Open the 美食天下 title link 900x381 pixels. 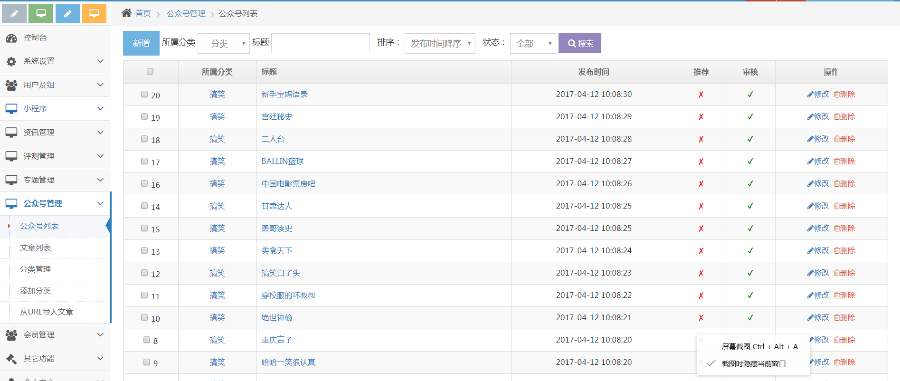coord(277,251)
